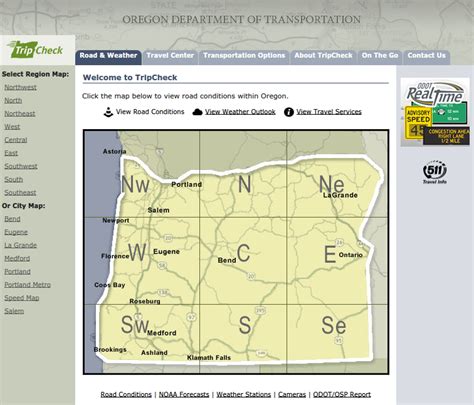Open the Contact Us tab

pos(426,56)
